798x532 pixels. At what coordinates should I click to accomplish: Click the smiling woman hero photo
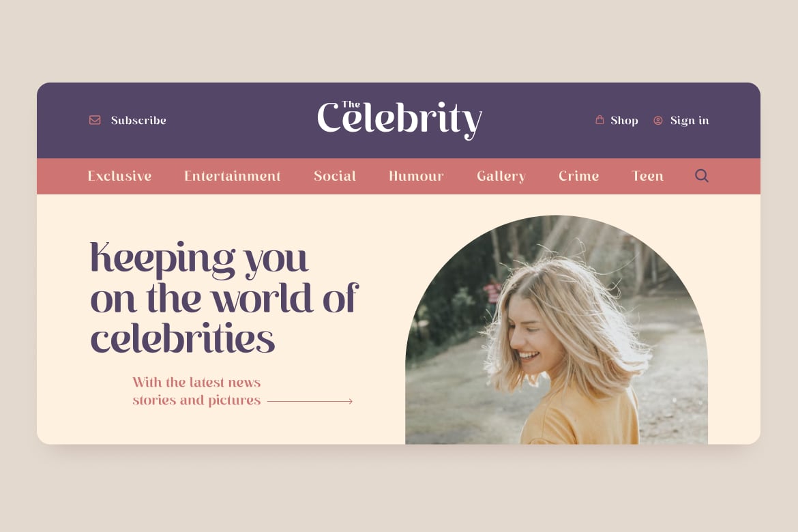point(557,330)
